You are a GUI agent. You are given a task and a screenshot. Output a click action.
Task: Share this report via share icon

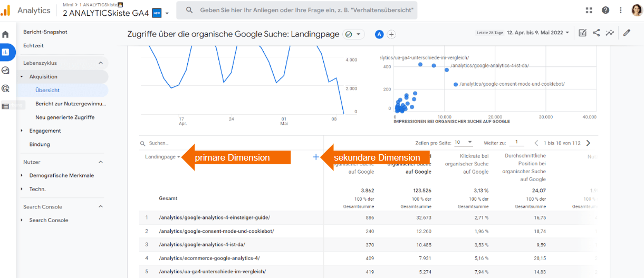596,33
